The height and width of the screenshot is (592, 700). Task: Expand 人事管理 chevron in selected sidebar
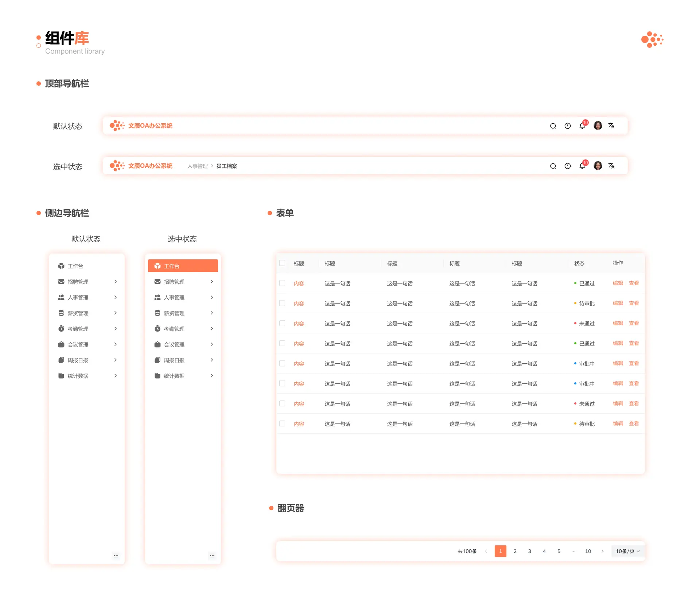point(212,297)
